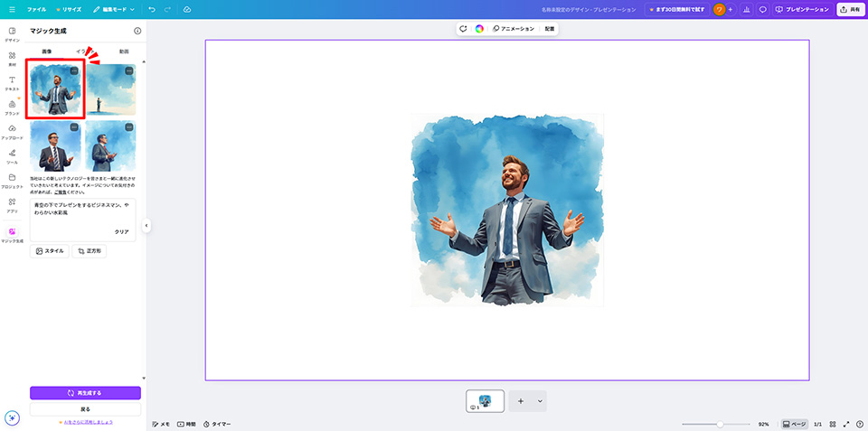Expand the chevron next to add page

click(540, 400)
